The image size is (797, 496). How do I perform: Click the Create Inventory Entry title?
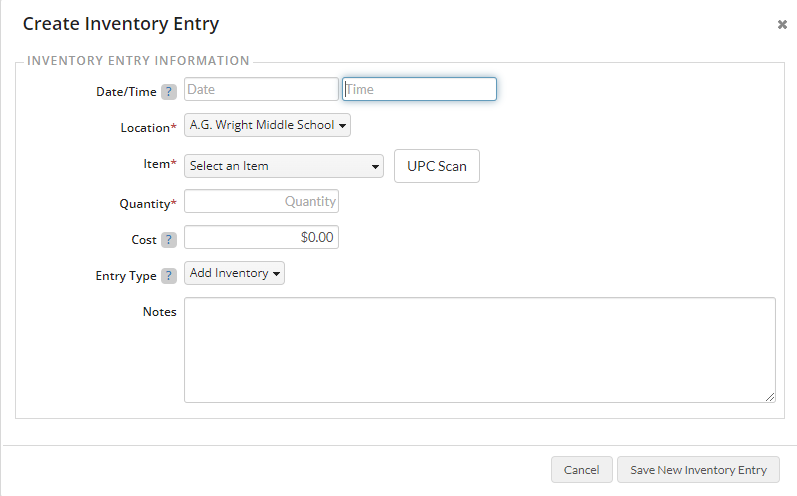(121, 24)
